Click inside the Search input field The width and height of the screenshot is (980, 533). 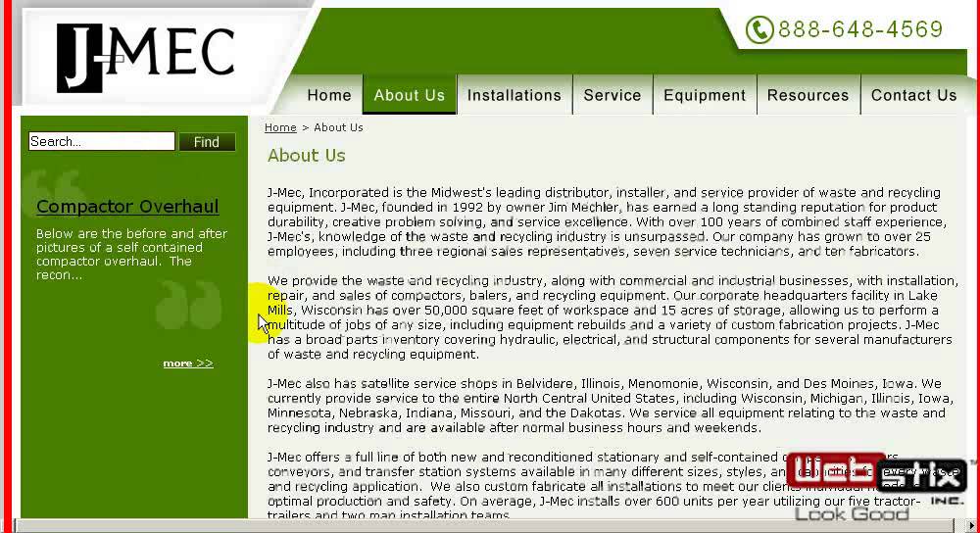[x=101, y=141]
